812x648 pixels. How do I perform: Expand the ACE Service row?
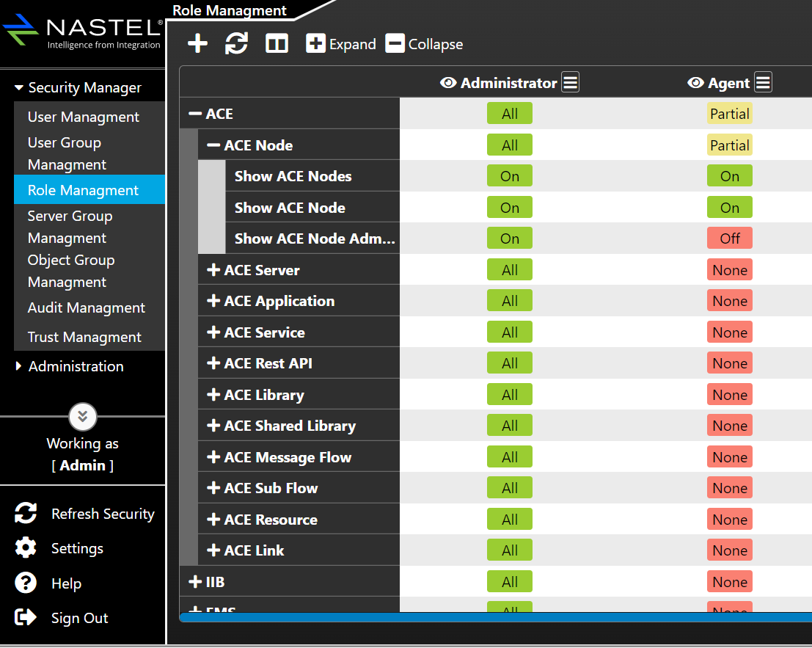pyautogui.click(x=213, y=332)
